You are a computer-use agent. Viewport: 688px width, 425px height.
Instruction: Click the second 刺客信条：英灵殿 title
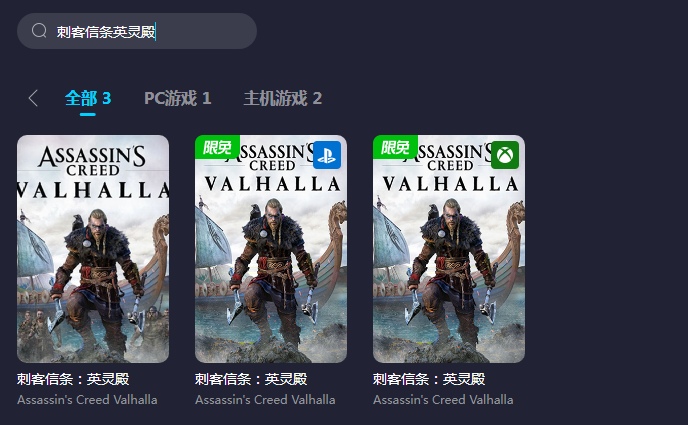[x=251, y=379]
